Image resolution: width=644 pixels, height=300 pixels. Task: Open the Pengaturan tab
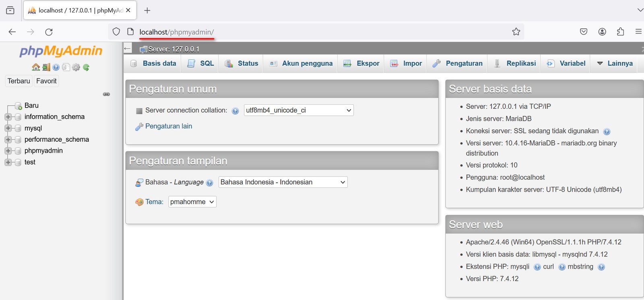[x=457, y=64]
